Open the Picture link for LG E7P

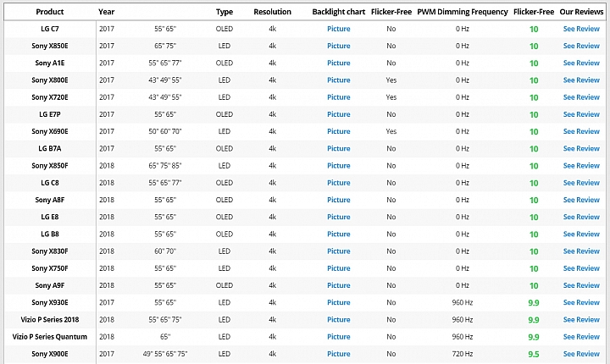click(x=338, y=114)
